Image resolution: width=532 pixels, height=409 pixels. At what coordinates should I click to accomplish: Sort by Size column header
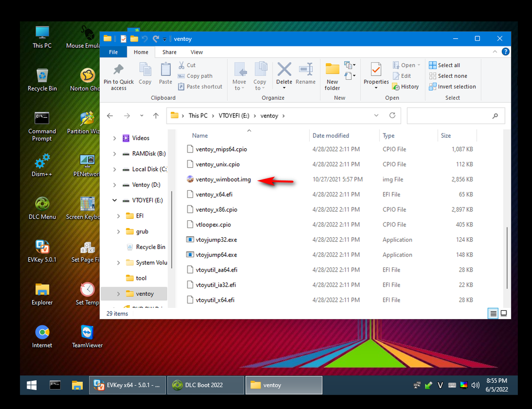point(446,135)
